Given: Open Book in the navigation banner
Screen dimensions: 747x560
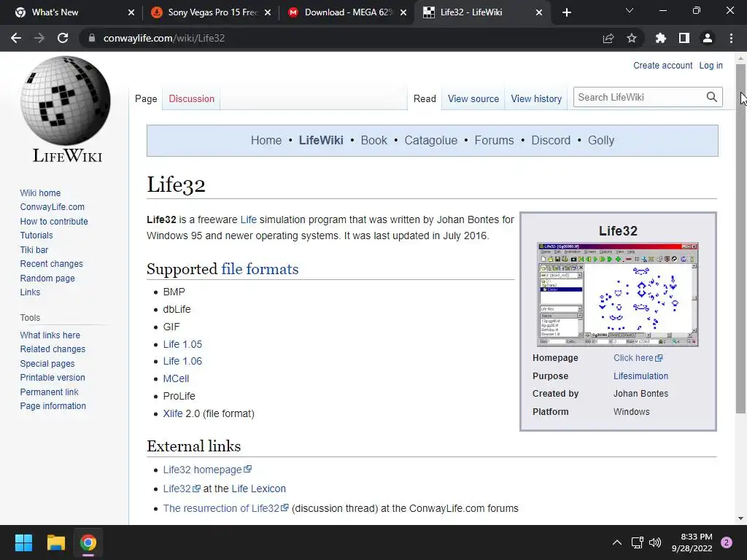Looking at the screenshot, I should [x=374, y=141].
